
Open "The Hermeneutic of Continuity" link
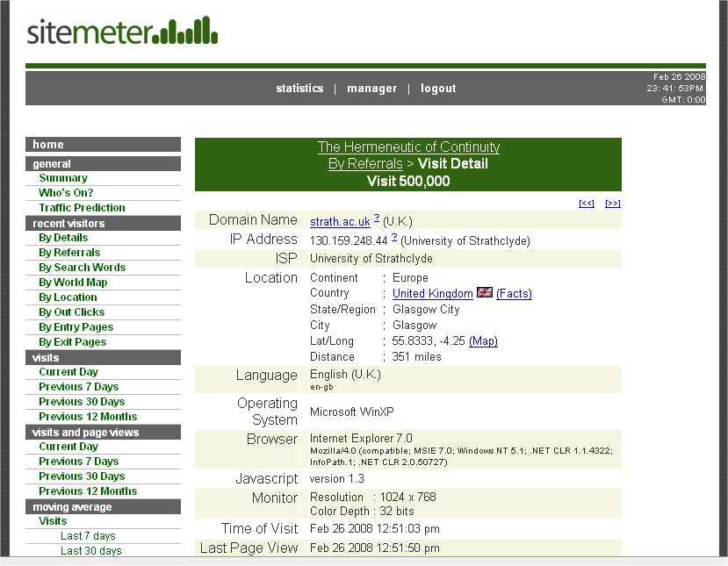tap(408, 147)
